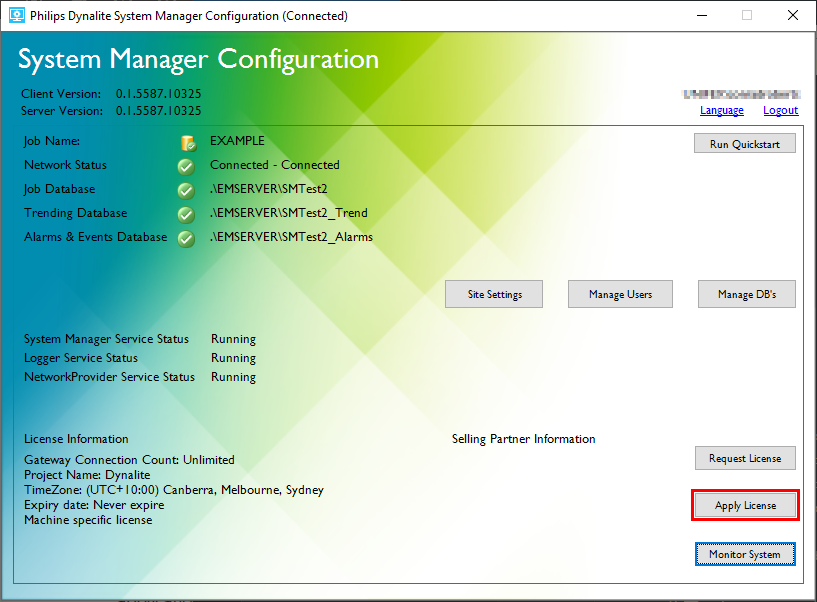Click the Job Database green check icon

[186, 190]
